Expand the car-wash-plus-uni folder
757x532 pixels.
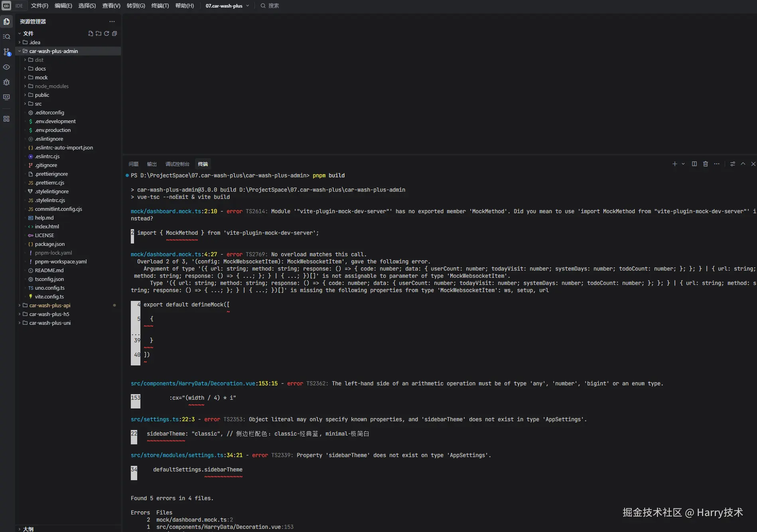(x=20, y=323)
